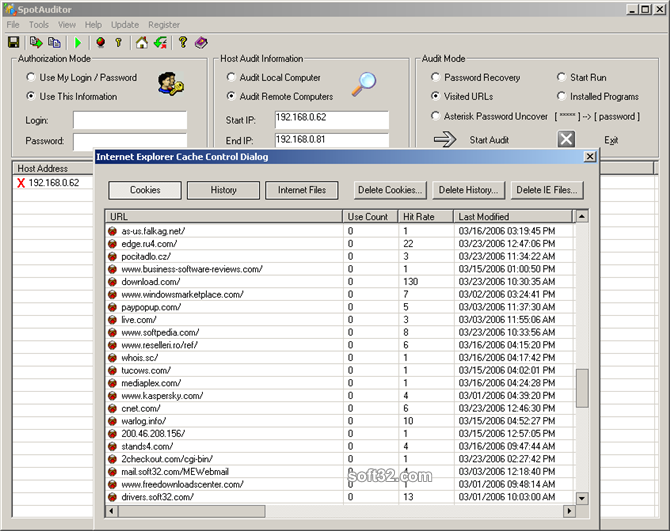The image size is (670, 531).
Task: Click the green play start audit icon
Action: (x=78, y=42)
